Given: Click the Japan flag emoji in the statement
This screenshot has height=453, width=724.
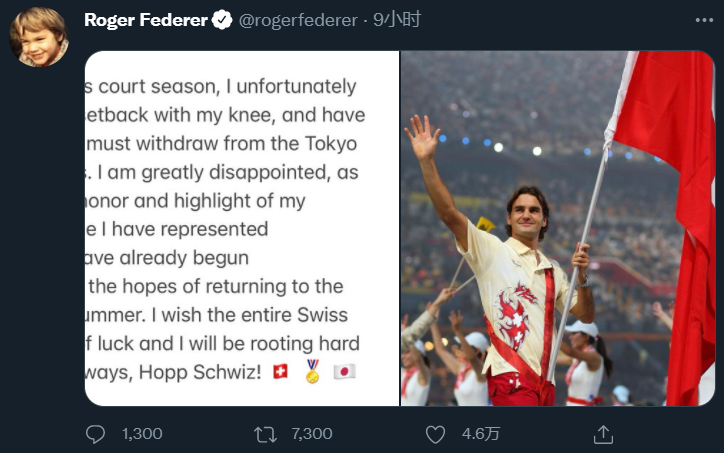Looking at the screenshot, I should tap(344, 372).
